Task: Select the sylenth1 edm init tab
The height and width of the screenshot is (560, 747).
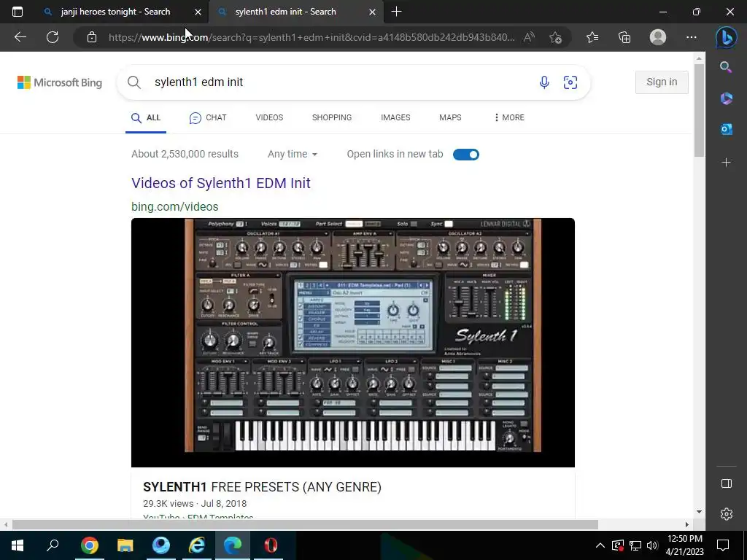Action: [285, 12]
